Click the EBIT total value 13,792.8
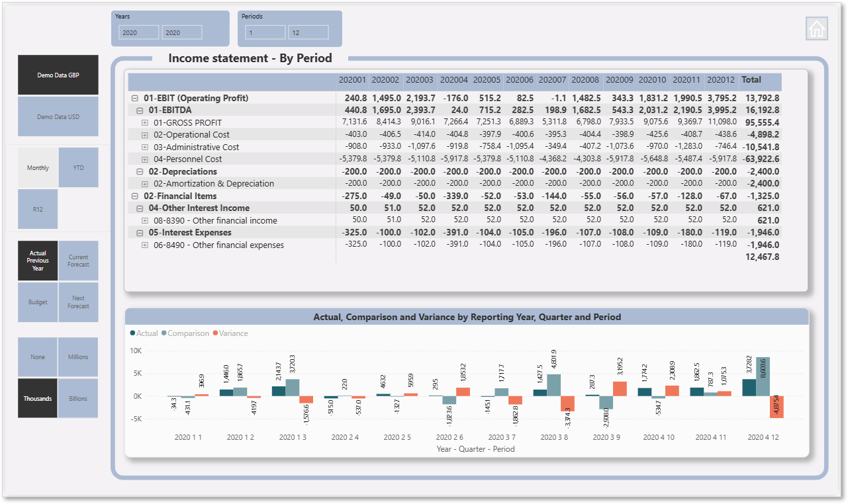This screenshot has height=504, width=848. coord(763,98)
